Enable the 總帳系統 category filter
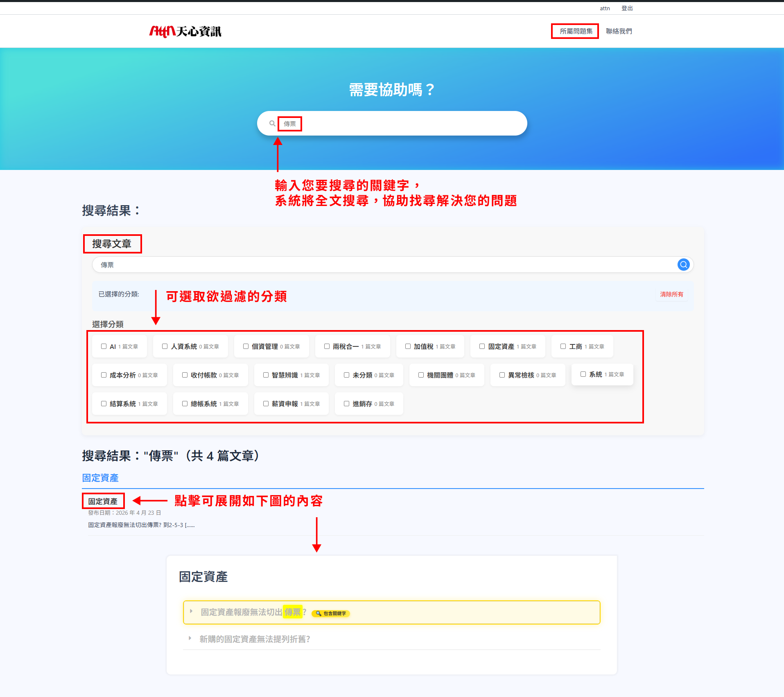The height and width of the screenshot is (697, 784). [x=185, y=404]
